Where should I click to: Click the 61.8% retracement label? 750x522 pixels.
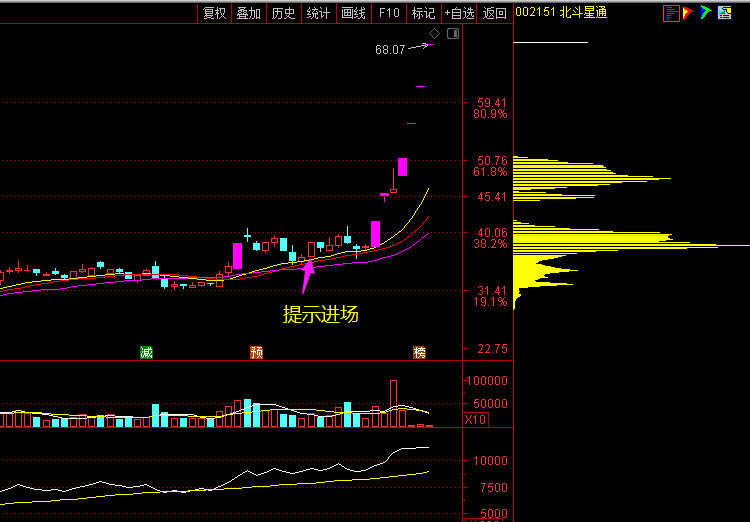click(x=490, y=172)
